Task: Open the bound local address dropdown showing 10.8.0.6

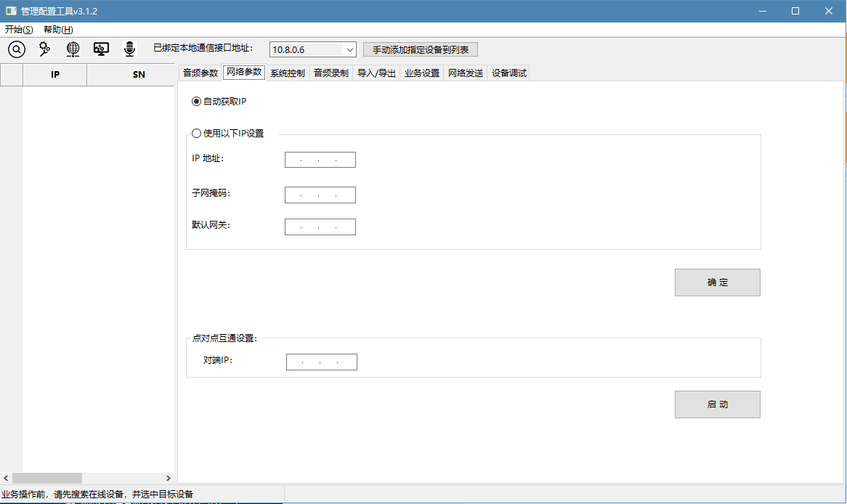Action: pos(312,49)
